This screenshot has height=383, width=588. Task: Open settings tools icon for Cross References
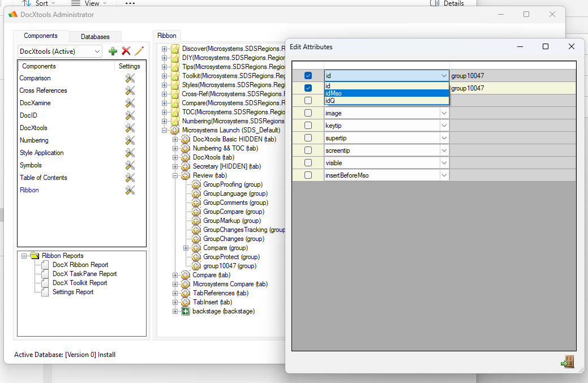(x=130, y=91)
